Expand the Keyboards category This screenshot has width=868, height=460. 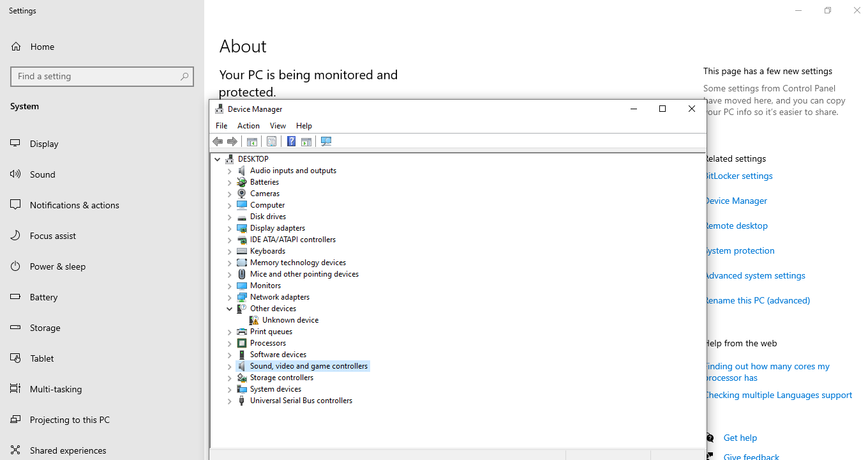click(x=230, y=251)
